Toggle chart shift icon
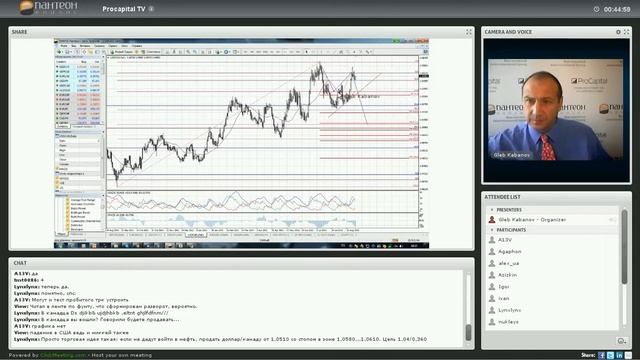Viewport: 640px width, 360px height. pyautogui.click(x=209, y=52)
